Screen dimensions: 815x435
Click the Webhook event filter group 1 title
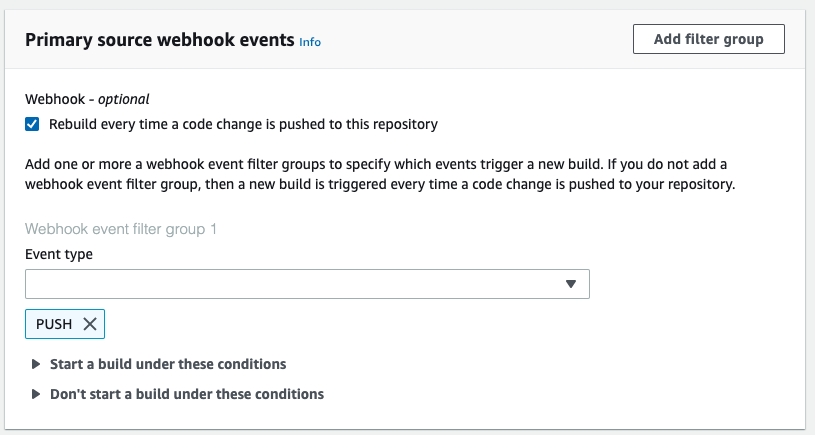(121, 229)
